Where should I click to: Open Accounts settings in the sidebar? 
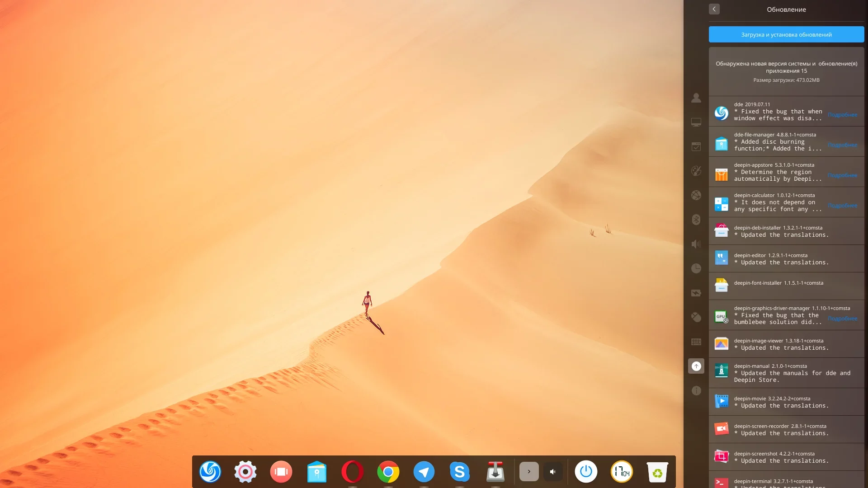point(696,98)
